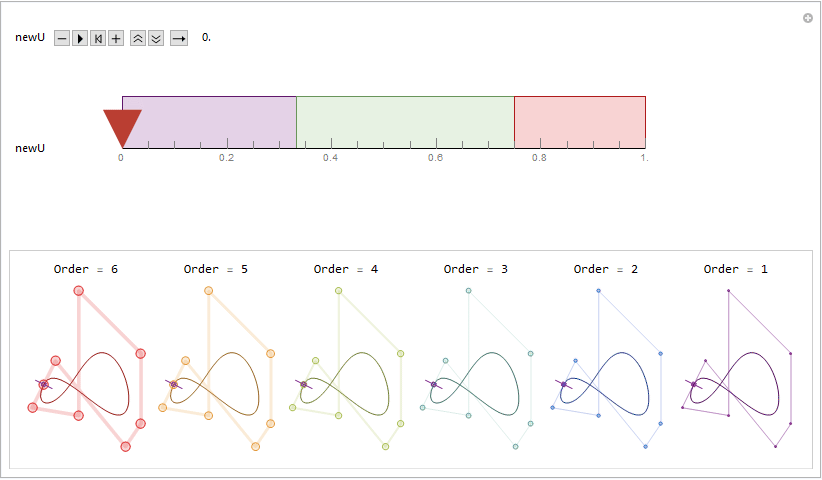Play the newU animation
Image resolution: width=822 pixels, height=480 pixels.
click(80, 38)
